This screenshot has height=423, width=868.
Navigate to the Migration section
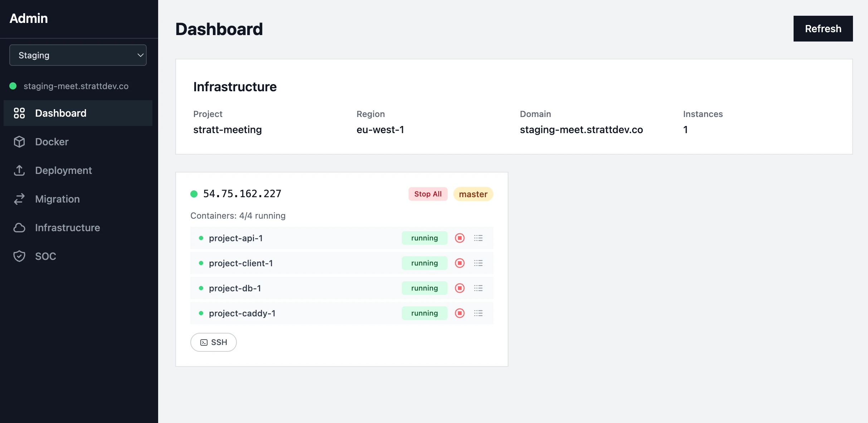pyautogui.click(x=57, y=199)
